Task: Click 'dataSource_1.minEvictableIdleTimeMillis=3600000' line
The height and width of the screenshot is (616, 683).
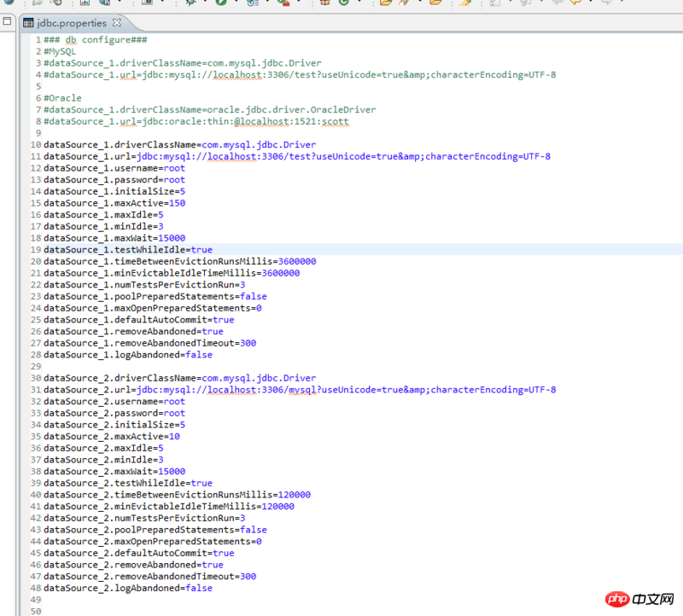Action: [x=172, y=274]
